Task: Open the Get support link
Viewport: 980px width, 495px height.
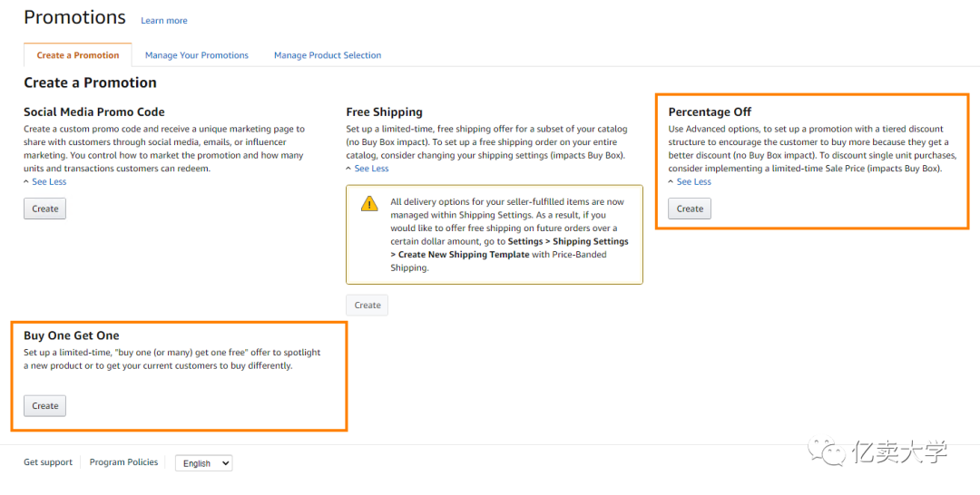Action: click(x=48, y=462)
